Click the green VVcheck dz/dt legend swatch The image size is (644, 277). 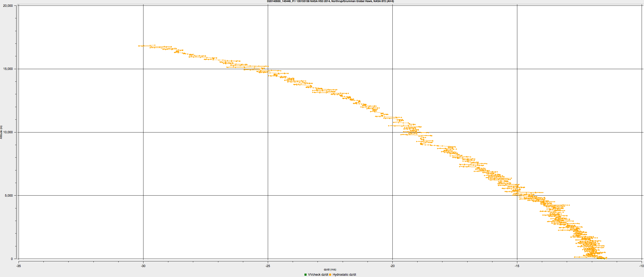click(x=306, y=275)
